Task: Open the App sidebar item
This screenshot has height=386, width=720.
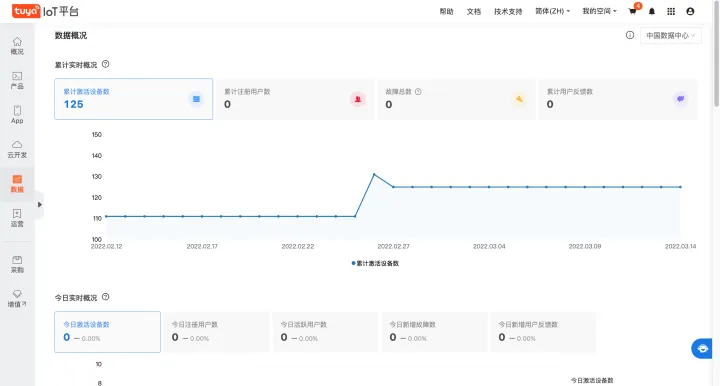Action: click(17, 115)
